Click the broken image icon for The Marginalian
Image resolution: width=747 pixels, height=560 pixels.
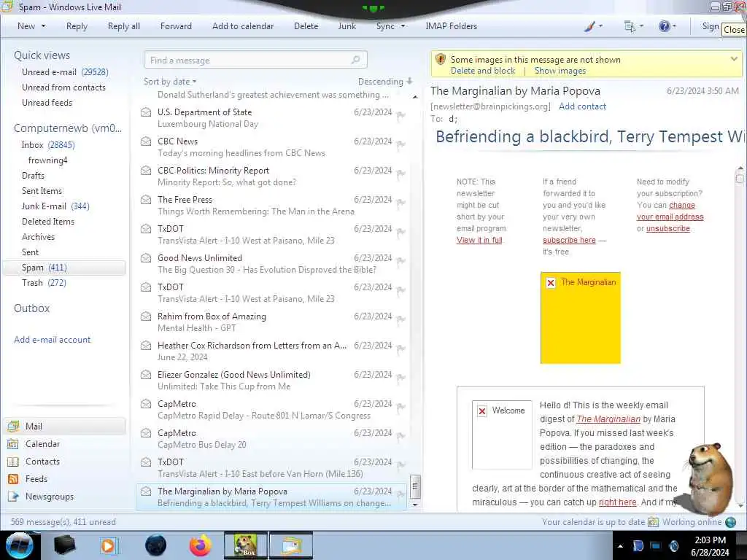pyautogui.click(x=551, y=283)
